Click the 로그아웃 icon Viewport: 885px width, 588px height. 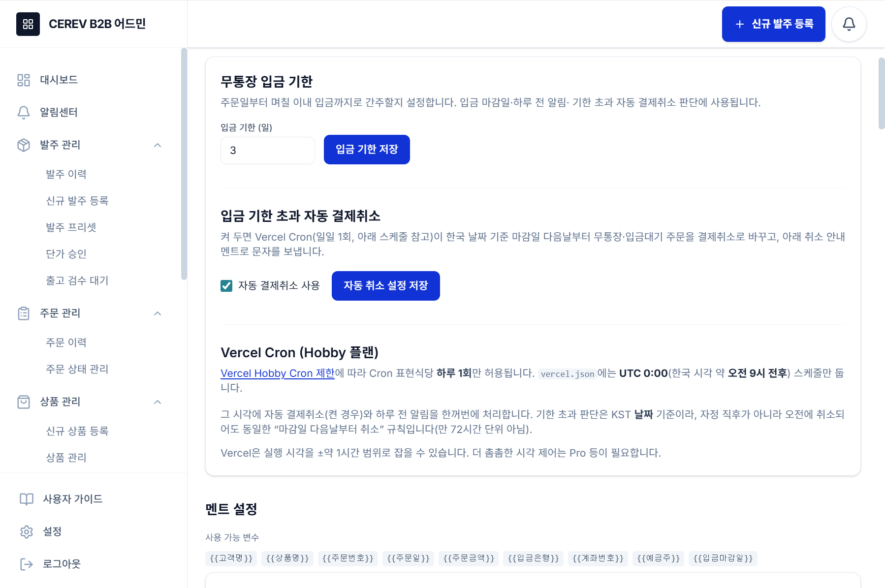[26, 563]
